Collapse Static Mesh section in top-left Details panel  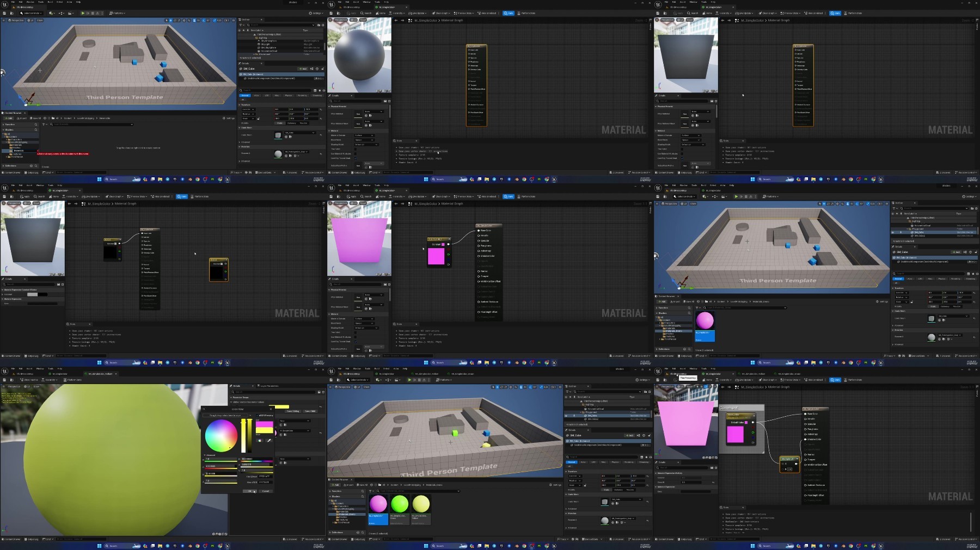click(240, 128)
